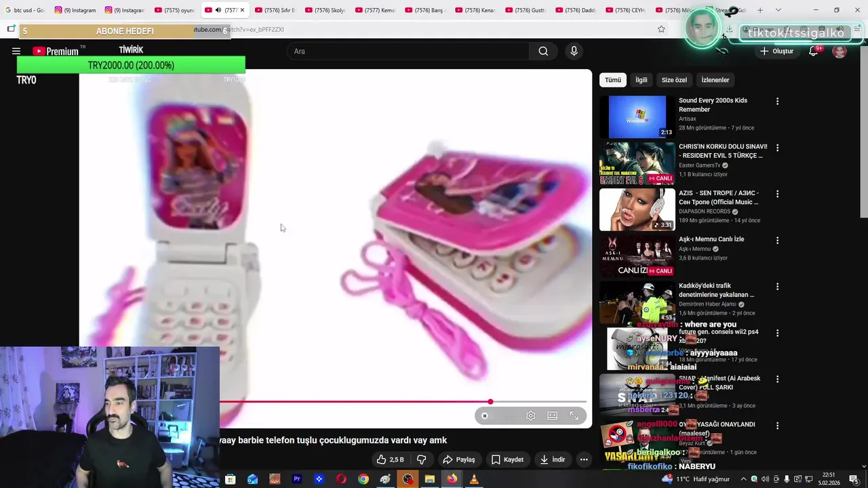
Task: Select the Tümü filter chip
Action: click(613, 80)
